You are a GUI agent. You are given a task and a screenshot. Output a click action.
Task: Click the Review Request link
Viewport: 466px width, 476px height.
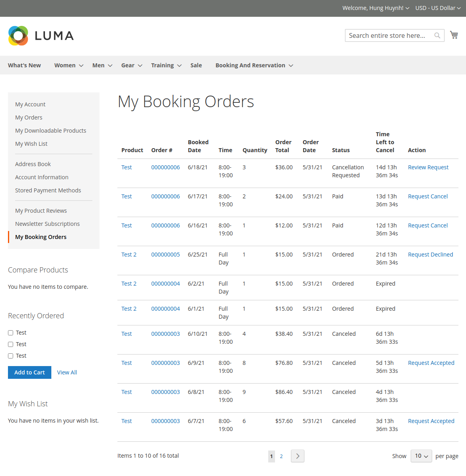pyautogui.click(x=428, y=167)
